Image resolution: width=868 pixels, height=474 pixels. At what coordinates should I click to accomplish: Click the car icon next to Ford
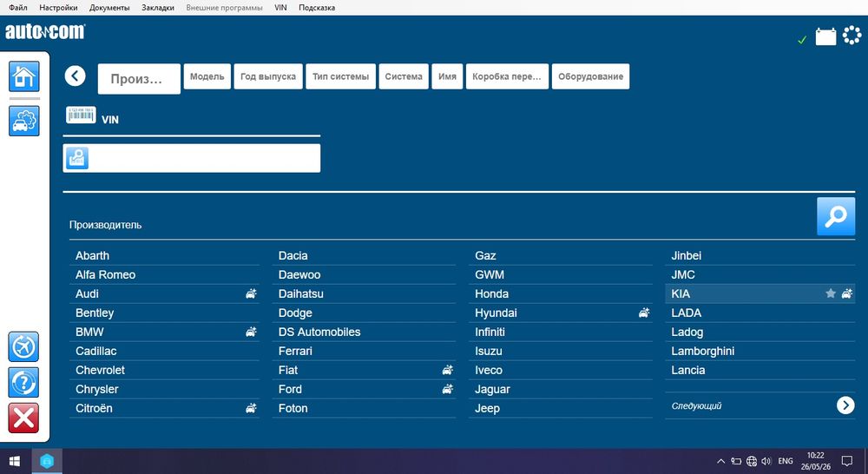448,389
